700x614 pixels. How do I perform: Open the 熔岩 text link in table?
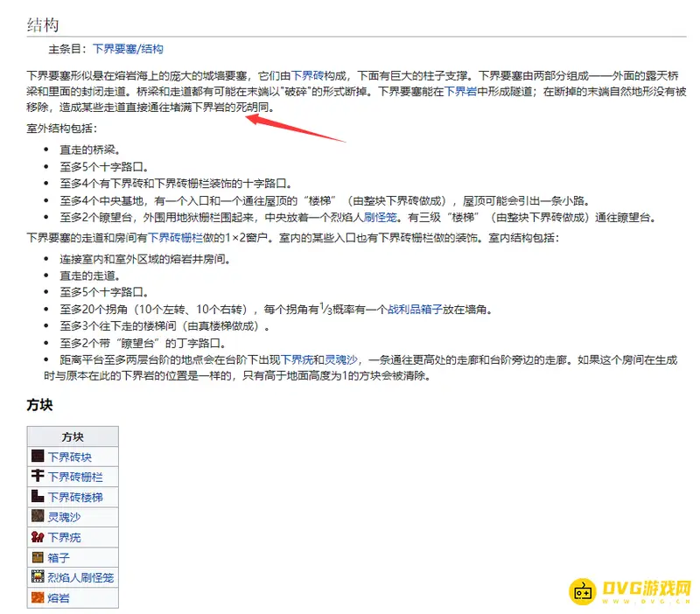pyautogui.click(x=59, y=597)
